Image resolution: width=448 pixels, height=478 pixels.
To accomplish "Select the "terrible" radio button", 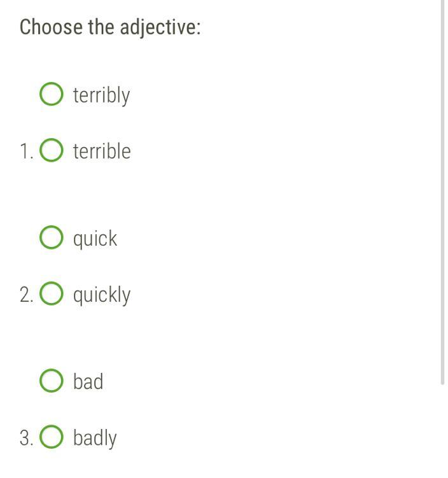I will (x=51, y=150).
